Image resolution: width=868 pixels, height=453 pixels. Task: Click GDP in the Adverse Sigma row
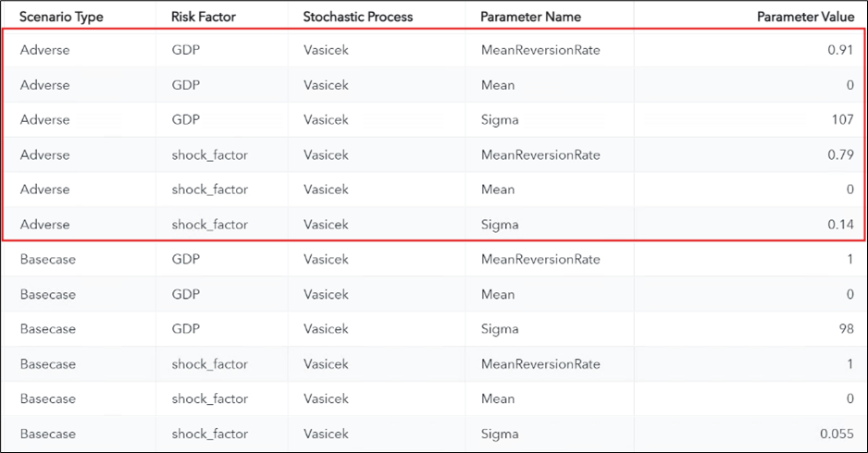coord(186,120)
